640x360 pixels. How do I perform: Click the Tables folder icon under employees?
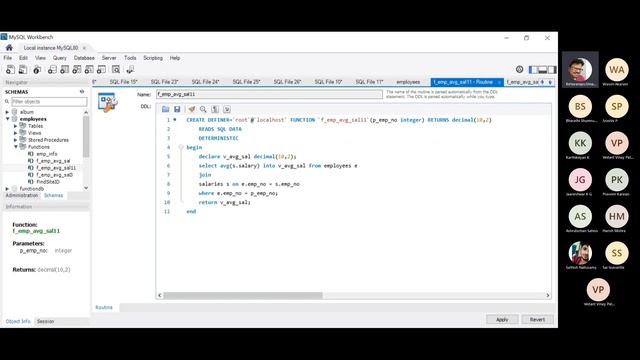[x=23, y=126]
